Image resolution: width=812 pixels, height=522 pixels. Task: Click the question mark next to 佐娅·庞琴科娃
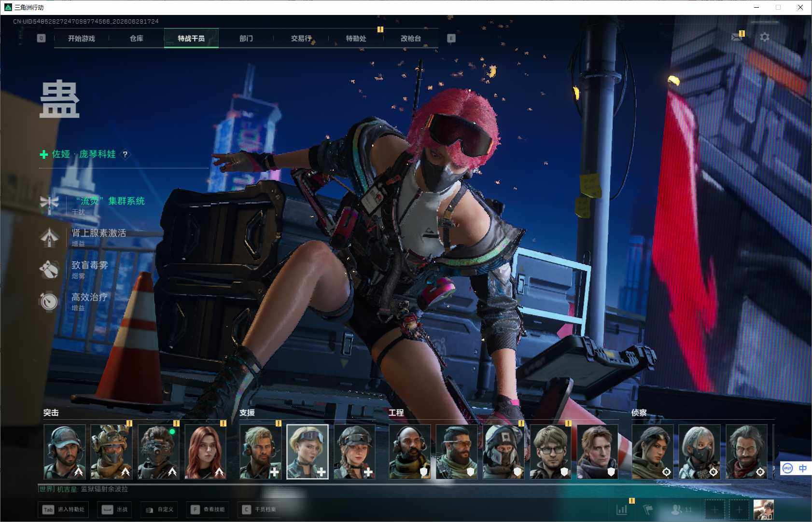click(x=125, y=154)
